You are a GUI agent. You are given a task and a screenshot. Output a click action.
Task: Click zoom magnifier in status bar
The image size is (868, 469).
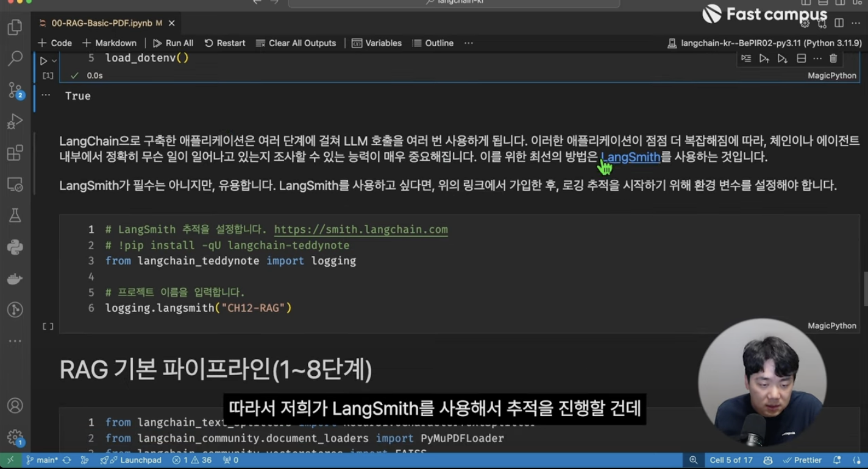[693, 460]
